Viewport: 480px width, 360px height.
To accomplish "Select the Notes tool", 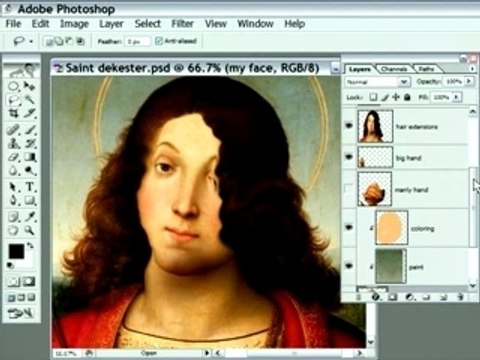I will [x=14, y=217].
